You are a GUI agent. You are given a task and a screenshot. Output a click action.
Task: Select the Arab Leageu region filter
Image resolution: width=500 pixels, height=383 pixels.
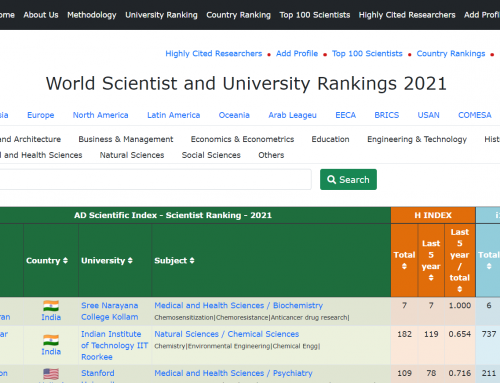(x=292, y=115)
